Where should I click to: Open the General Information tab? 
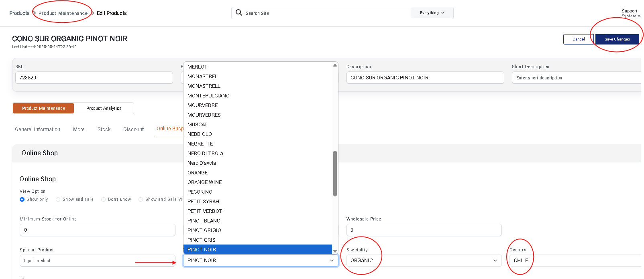coord(38,129)
